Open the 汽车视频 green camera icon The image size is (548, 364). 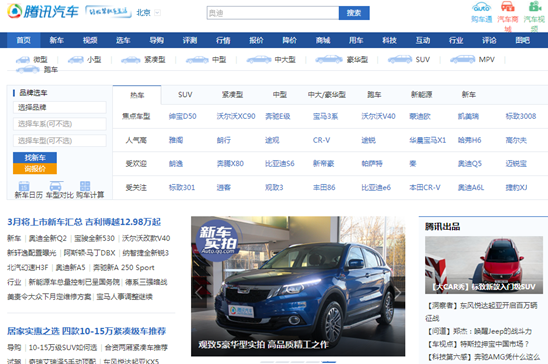point(534,7)
